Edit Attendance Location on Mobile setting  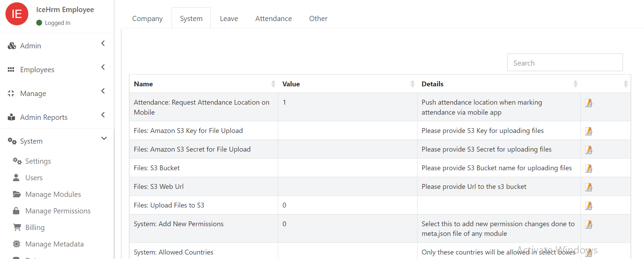pyautogui.click(x=588, y=103)
